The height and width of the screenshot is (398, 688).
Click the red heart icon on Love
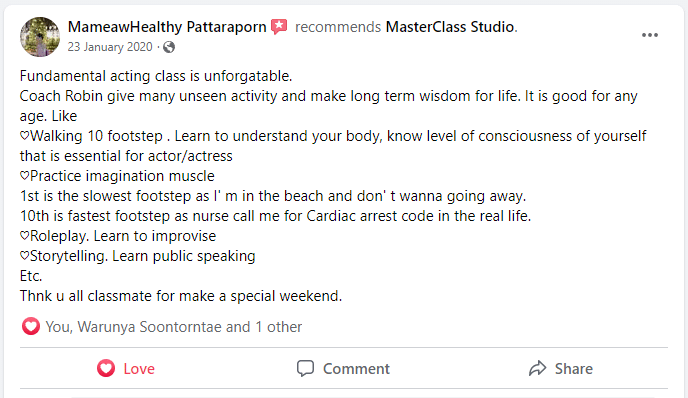click(x=106, y=369)
